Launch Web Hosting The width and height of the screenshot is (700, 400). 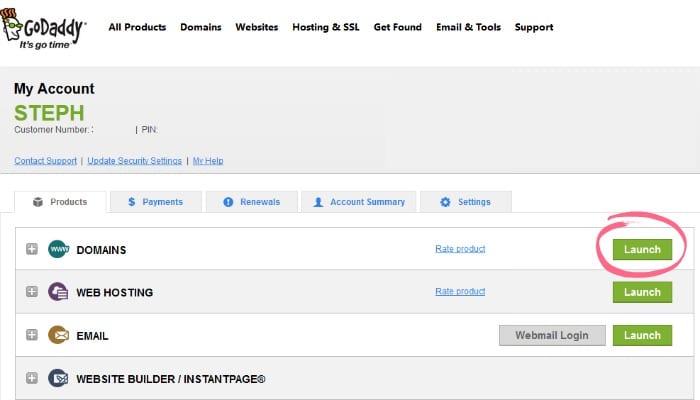[642, 292]
